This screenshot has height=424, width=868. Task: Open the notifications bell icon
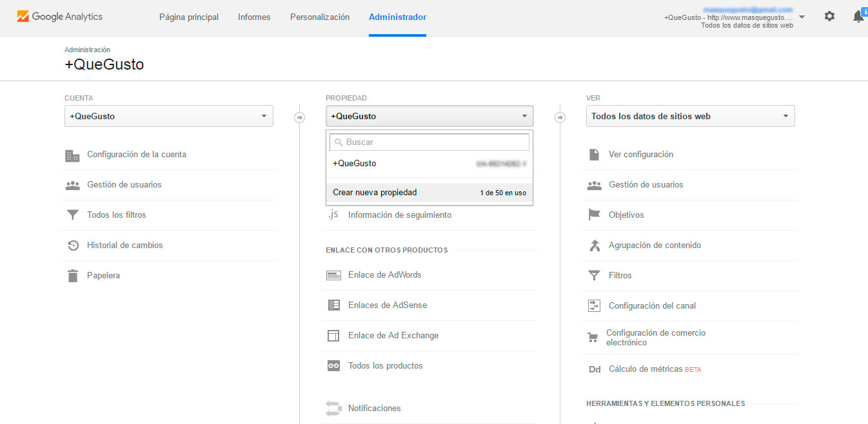[858, 17]
